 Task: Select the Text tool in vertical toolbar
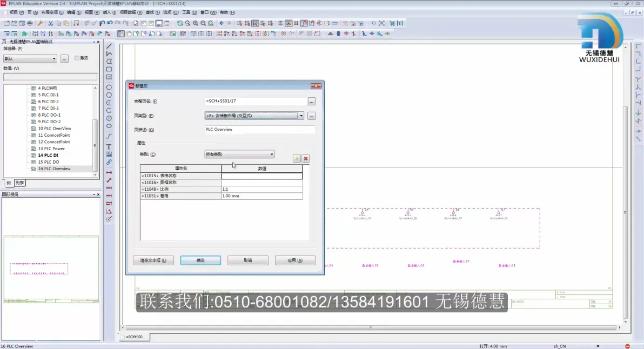109,146
